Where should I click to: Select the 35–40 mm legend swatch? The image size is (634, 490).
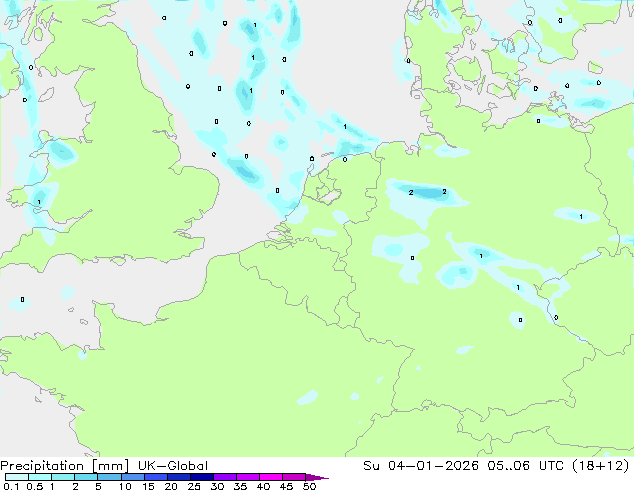[x=248, y=477]
